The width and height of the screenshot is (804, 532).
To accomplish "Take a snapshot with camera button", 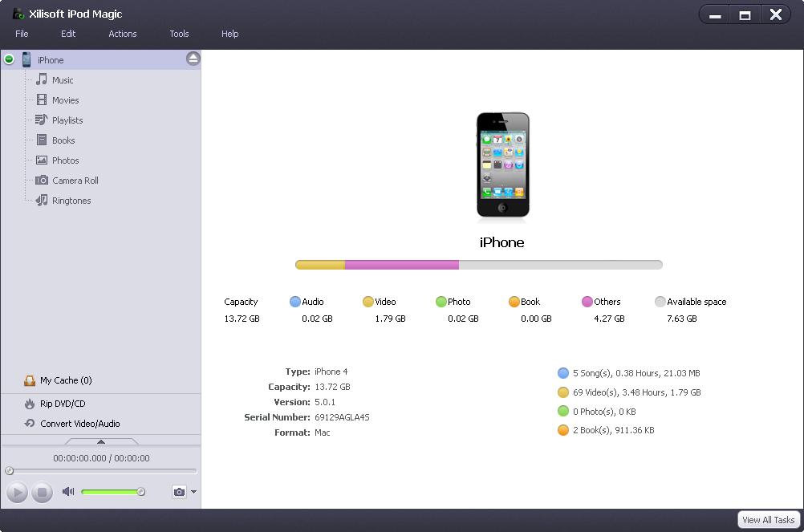I will tap(179, 492).
